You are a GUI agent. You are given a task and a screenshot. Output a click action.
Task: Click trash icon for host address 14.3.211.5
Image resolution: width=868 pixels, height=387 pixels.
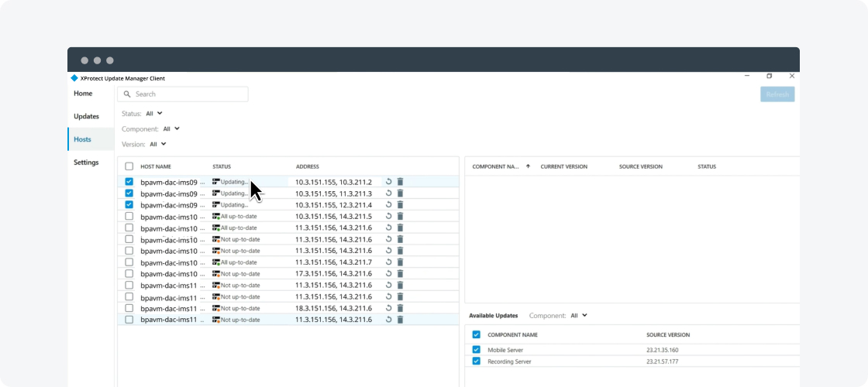pyautogui.click(x=400, y=217)
